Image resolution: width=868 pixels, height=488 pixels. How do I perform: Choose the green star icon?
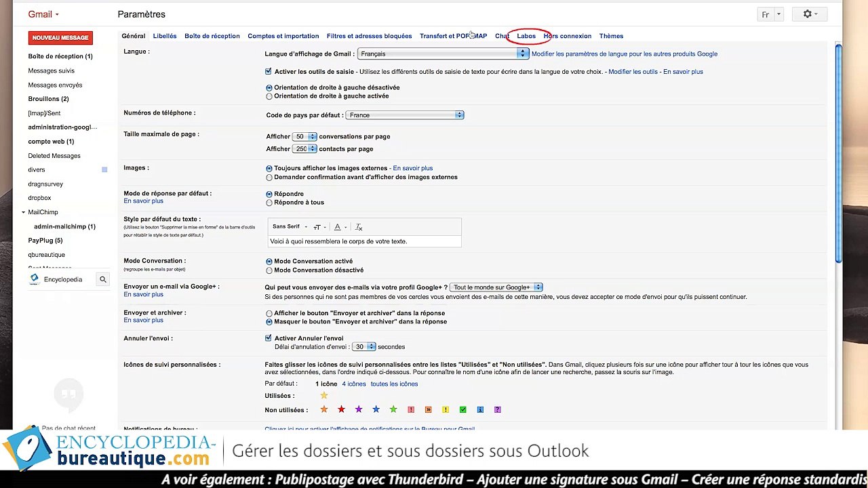[x=393, y=409]
